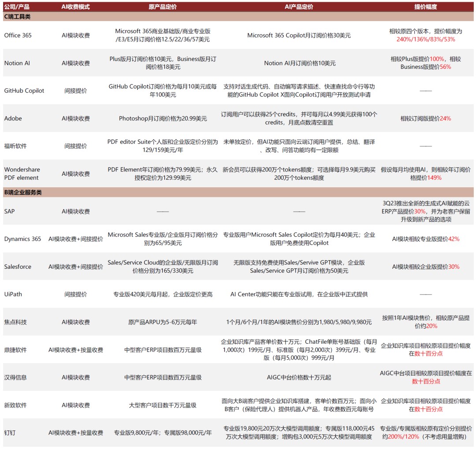Click the Salesforce company cell
The image size is (476, 449).
[x=18, y=267]
